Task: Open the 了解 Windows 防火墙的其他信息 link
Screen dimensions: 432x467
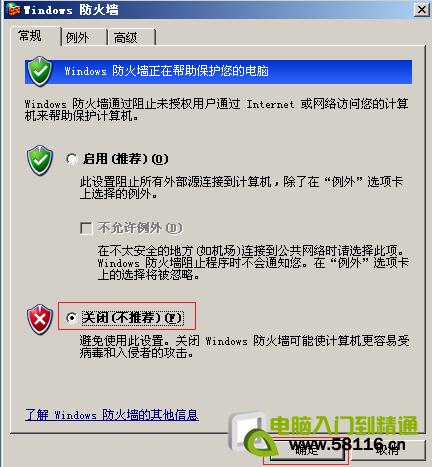Action: coord(112,415)
